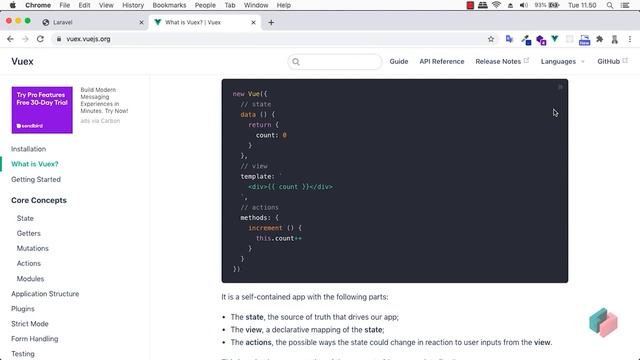Open the People menu
This screenshot has height=360, width=640.
tap(205, 5)
